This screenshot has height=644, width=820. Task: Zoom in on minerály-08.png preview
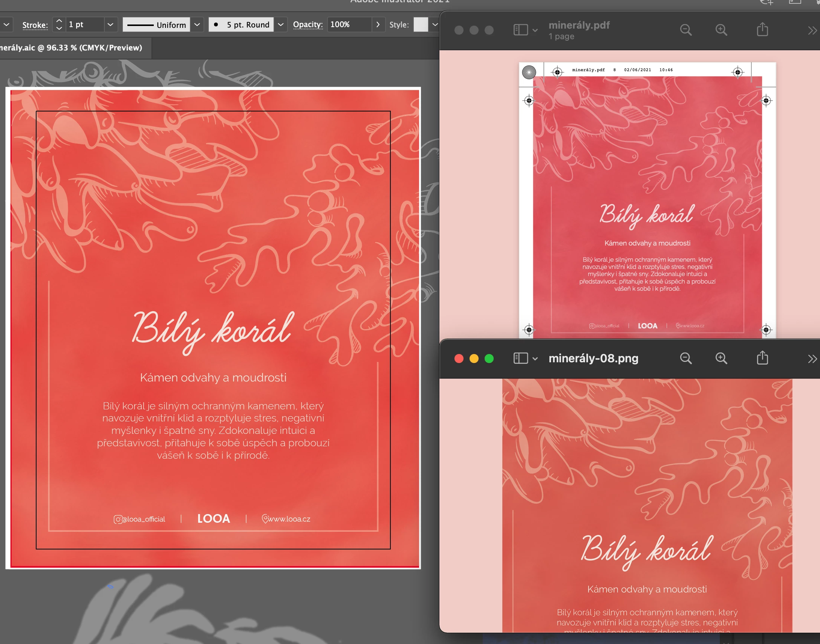721,358
